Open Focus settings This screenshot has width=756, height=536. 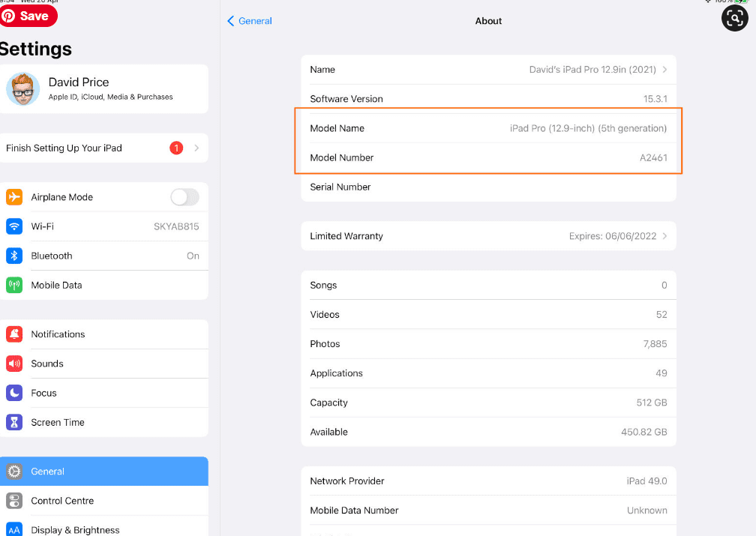(104, 393)
